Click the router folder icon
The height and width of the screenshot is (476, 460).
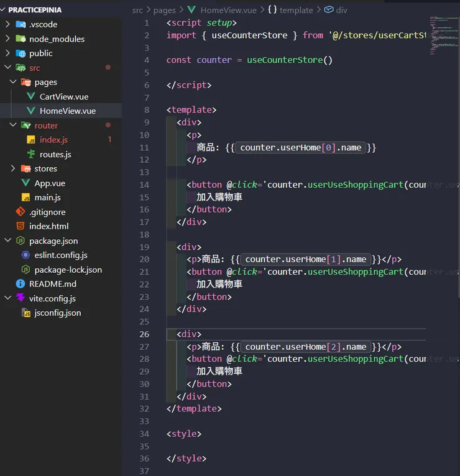click(x=26, y=125)
